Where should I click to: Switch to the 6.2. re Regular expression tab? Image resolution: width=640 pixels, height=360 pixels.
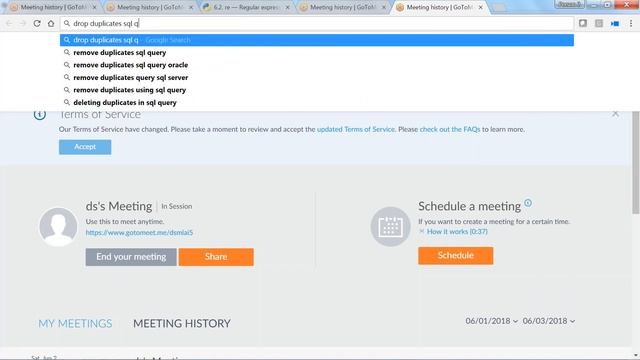coord(246,7)
